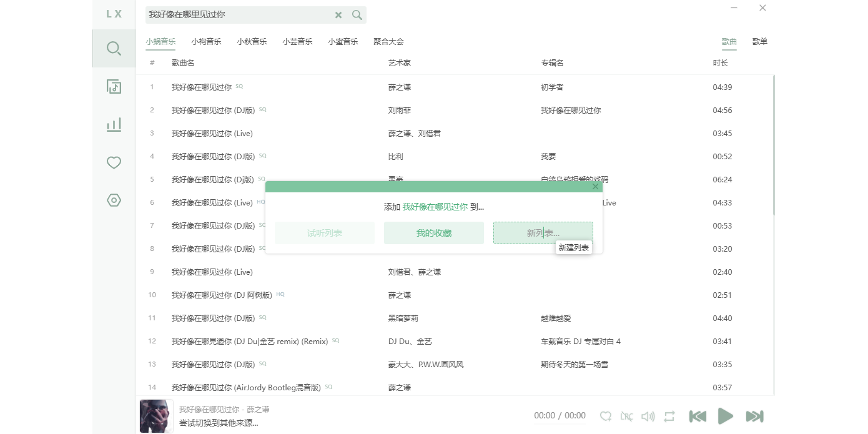The width and height of the screenshot is (868, 434).
Task: Switch to 小蜗音乐 source tab
Action: 160,42
